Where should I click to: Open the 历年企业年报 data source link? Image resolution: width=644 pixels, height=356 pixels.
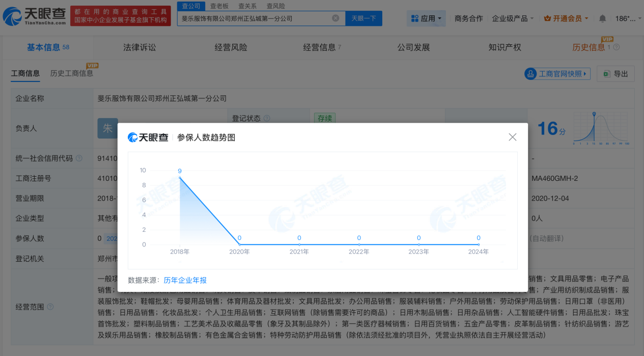tap(185, 280)
